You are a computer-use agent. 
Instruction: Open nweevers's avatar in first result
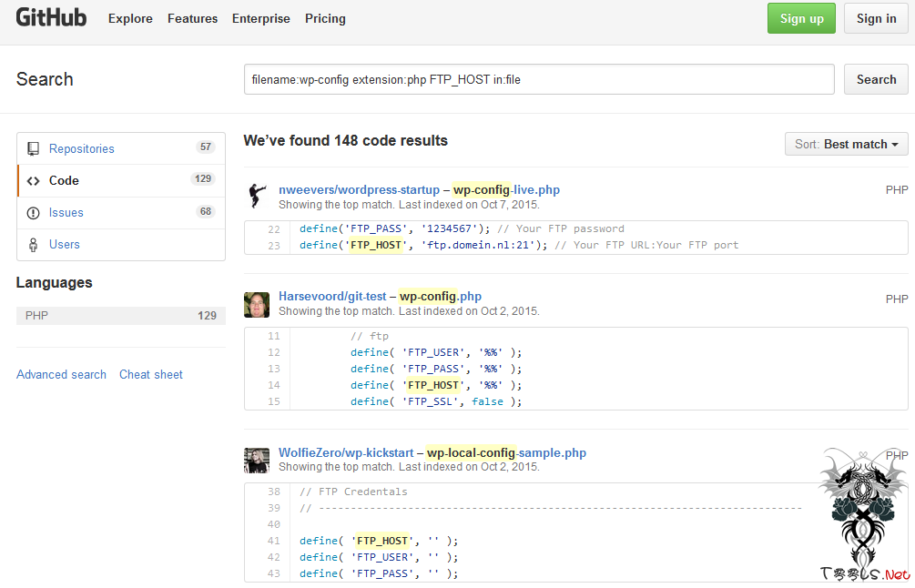click(256, 194)
